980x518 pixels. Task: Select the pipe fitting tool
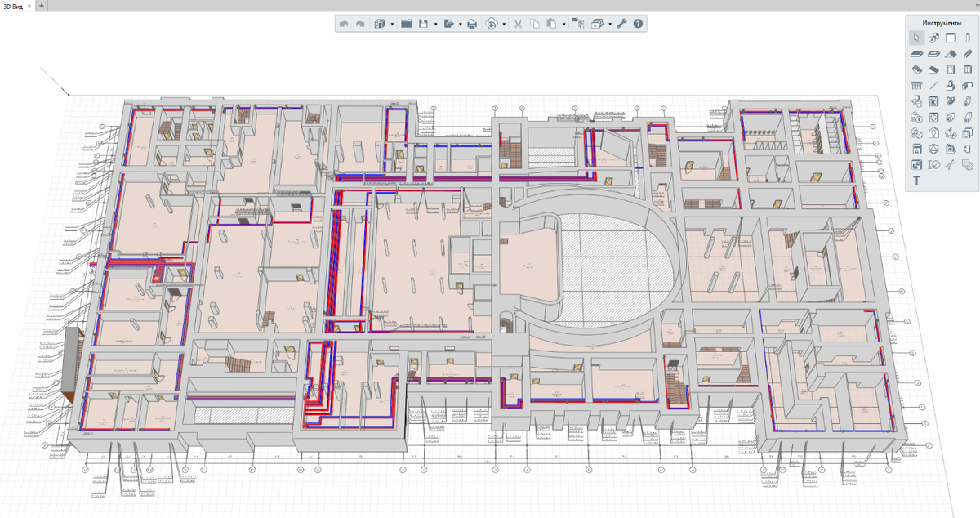click(x=951, y=100)
